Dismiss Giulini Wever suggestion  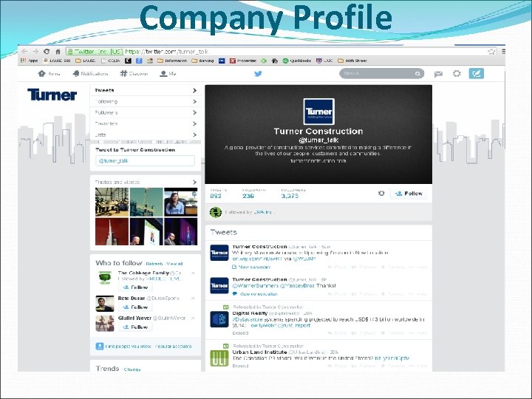193,318
